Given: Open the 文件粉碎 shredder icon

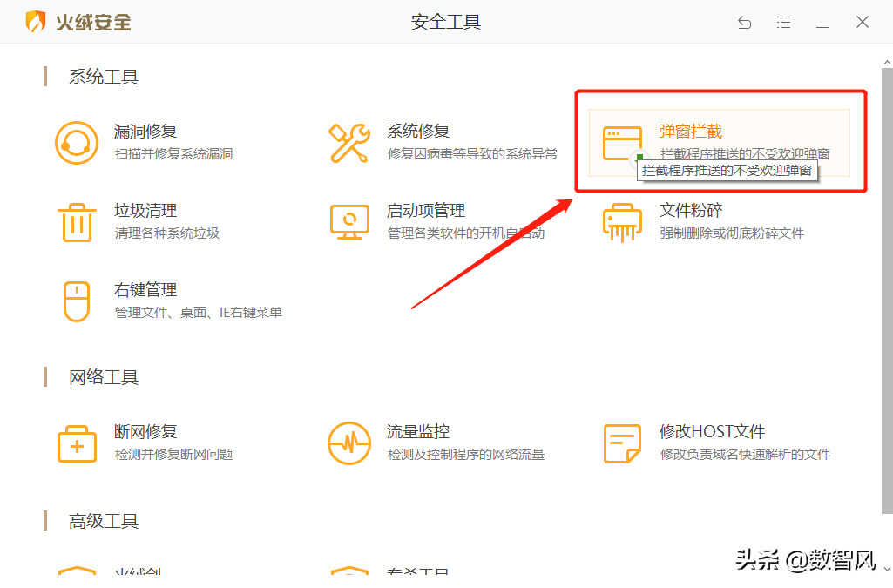Looking at the screenshot, I should 622,222.
